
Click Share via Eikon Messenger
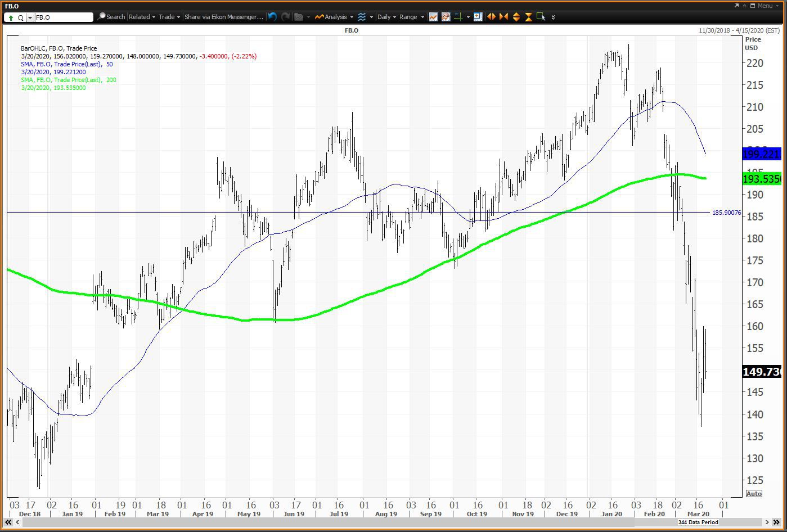[224, 17]
